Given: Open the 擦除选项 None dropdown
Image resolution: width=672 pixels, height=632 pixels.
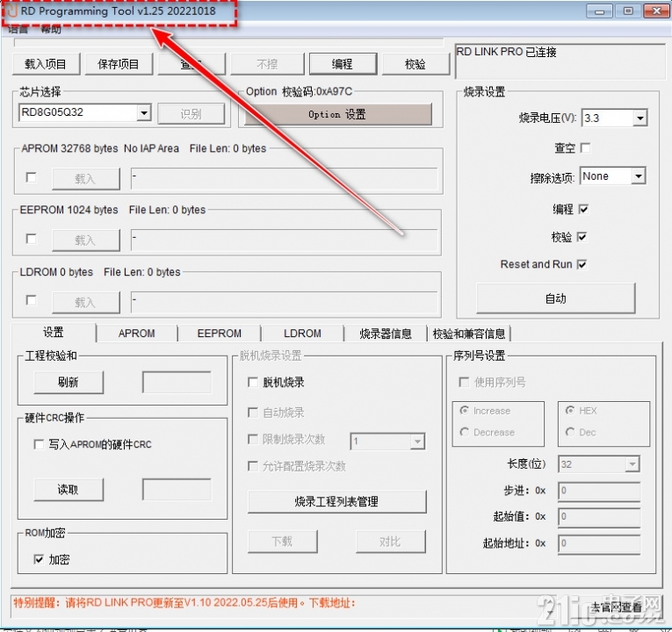Looking at the screenshot, I should coord(638,176).
